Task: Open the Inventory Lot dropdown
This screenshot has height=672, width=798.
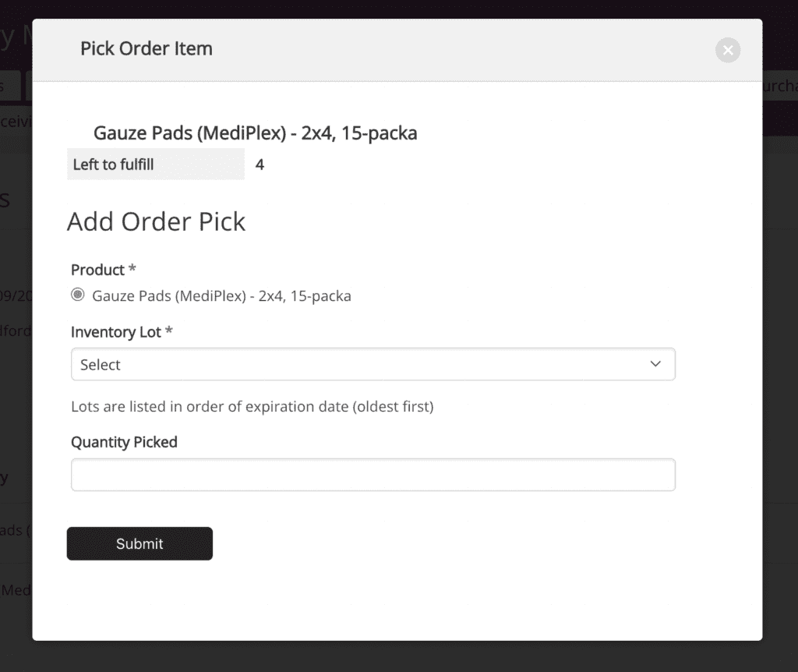Action: pyautogui.click(x=373, y=364)
